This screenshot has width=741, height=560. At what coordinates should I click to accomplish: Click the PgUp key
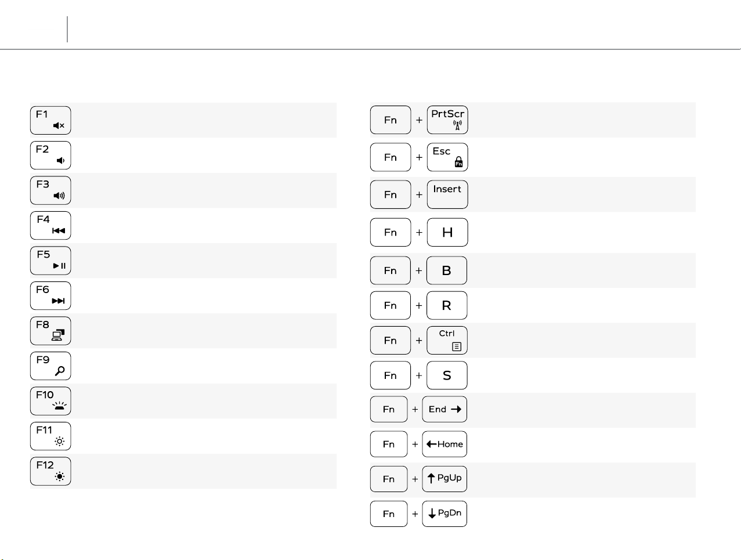[444, 479]
